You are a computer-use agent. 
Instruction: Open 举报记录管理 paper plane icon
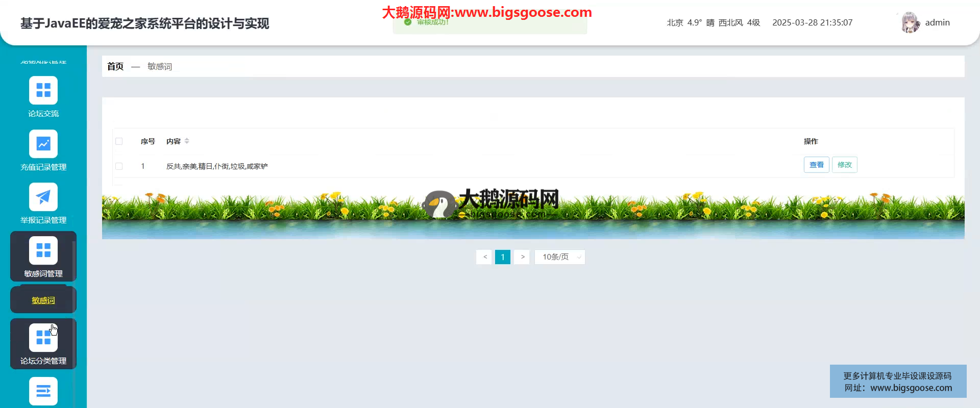pos(43,197)
